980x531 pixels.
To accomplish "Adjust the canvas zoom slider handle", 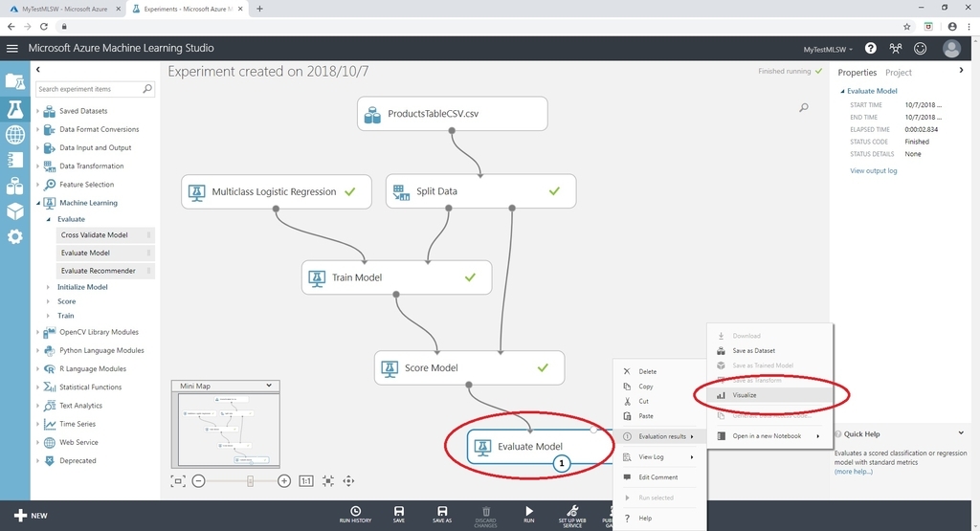I will (x=250, y=481).
